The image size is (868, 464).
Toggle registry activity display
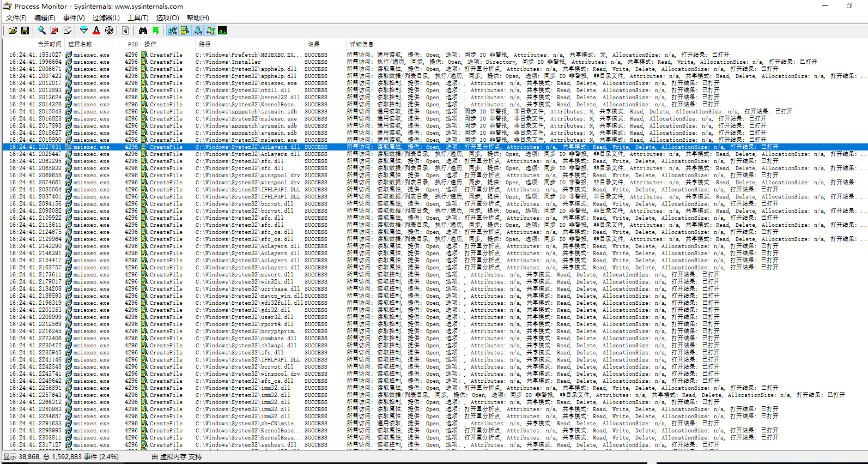coord(173,31)
